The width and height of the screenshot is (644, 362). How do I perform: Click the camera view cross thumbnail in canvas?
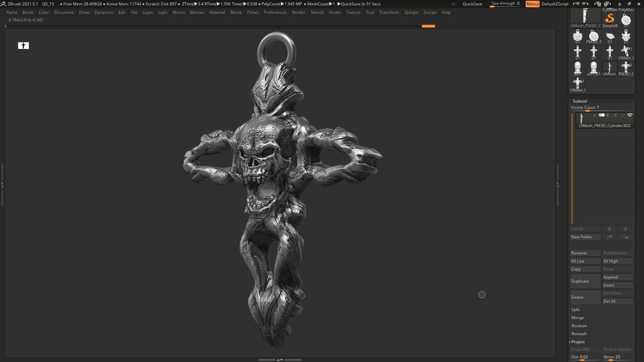pyautogui.click(x=23, y=46)
